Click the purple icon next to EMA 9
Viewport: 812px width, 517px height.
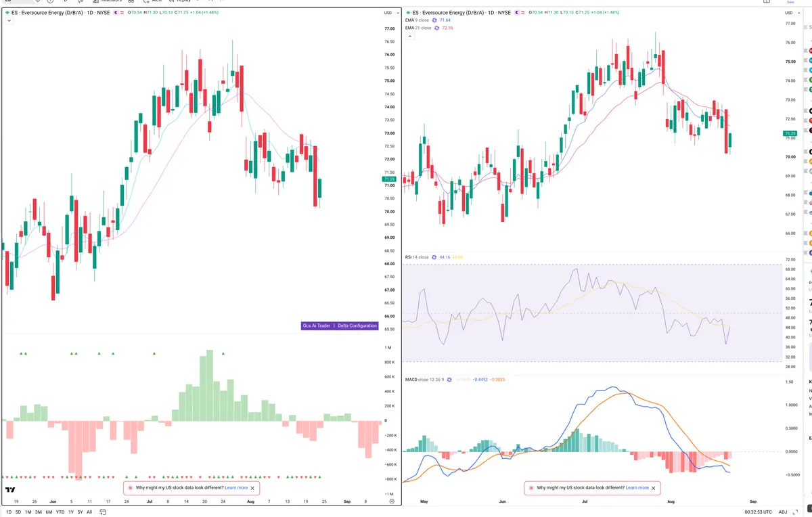pos(434,20)
